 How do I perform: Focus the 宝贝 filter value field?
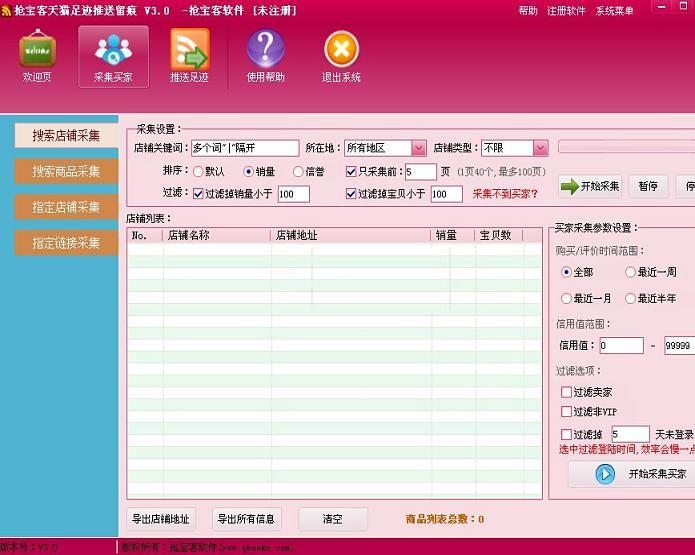447,194
